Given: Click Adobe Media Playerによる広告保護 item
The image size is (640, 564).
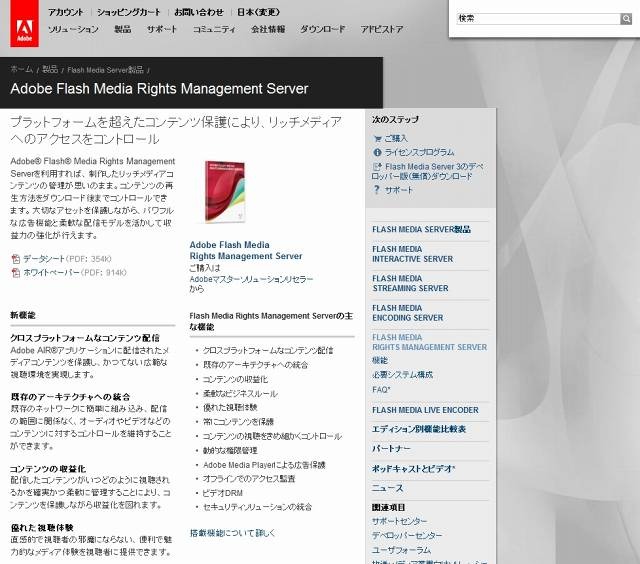Looking at the screenshot, I should pos(264,465).
